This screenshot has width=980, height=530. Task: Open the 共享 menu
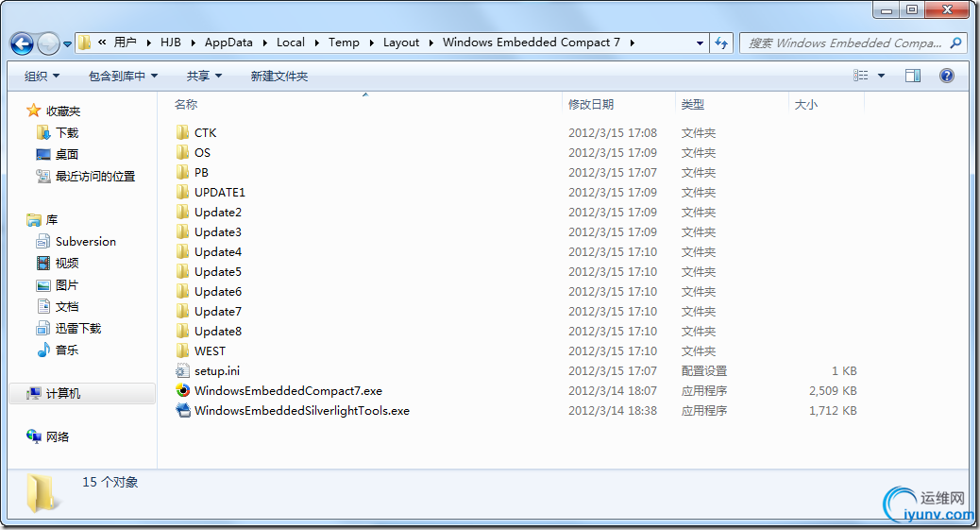click(204, 76)
